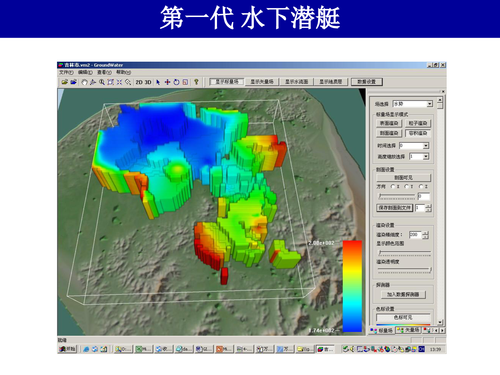The image size is (500, 375).
Task: Open the 场选择 field dropdown
Action: [430, 104]
